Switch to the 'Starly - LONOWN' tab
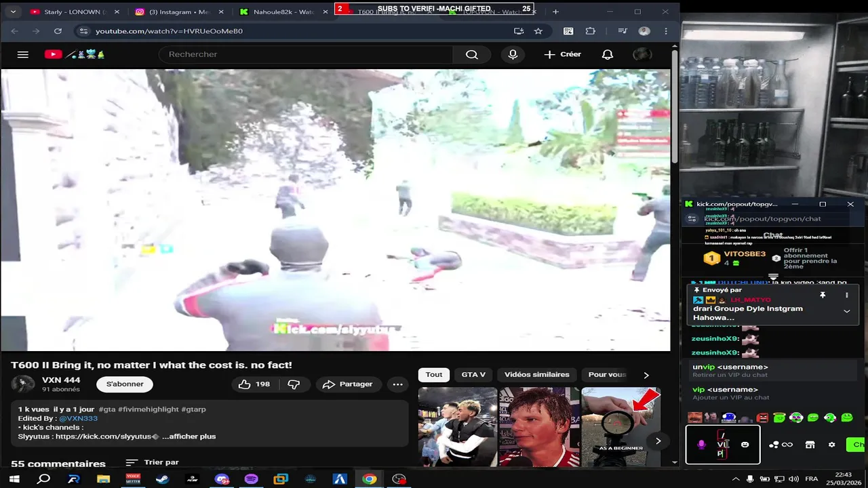The image size is (868, 488). pyautogui.click(x=75, y=12)
